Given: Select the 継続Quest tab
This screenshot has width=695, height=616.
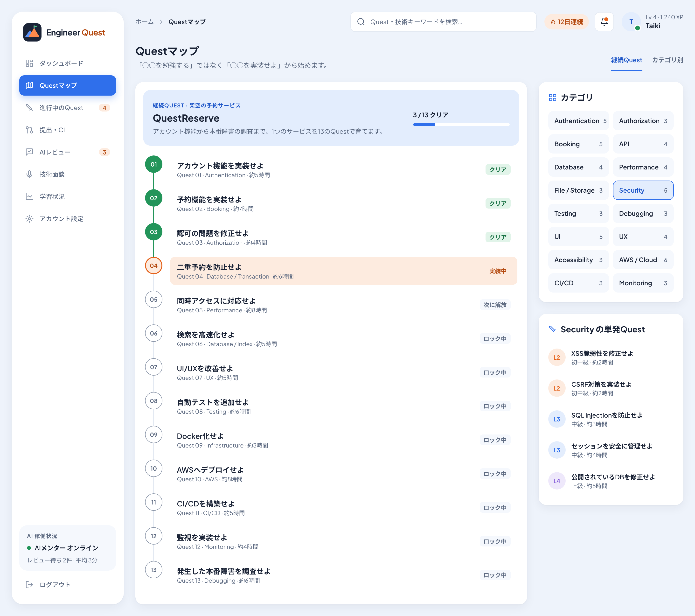Looking at the screenshot, I should click(626, 60).
